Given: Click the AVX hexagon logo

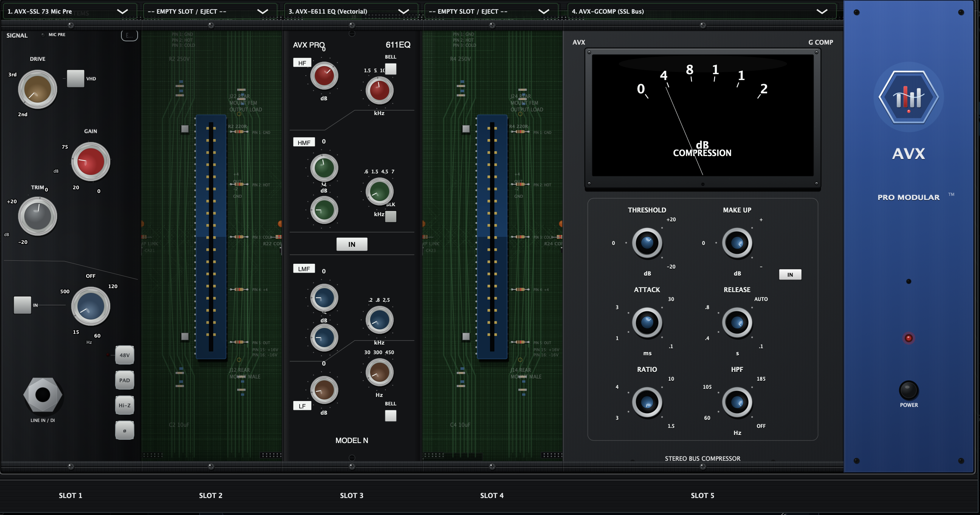Looking at the screenshot, I should click(909, 97).
